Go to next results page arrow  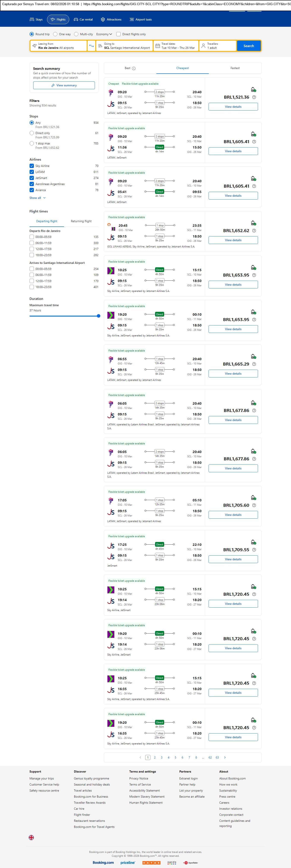225,757
